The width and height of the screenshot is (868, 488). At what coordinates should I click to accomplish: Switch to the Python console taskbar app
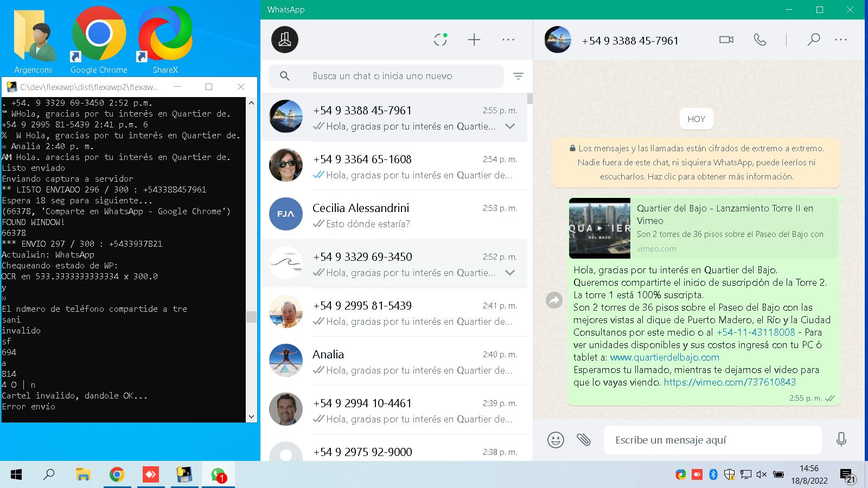[184, 475]
